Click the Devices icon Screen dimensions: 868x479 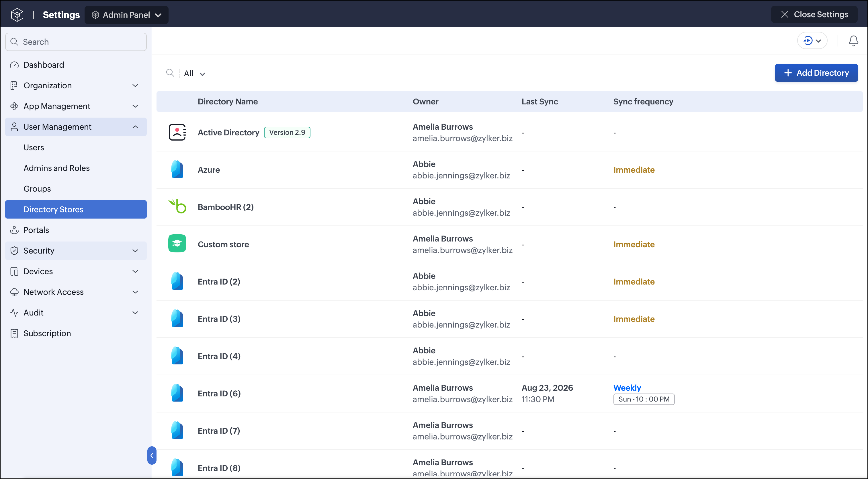pyautogui.click(x=14, y=271)
